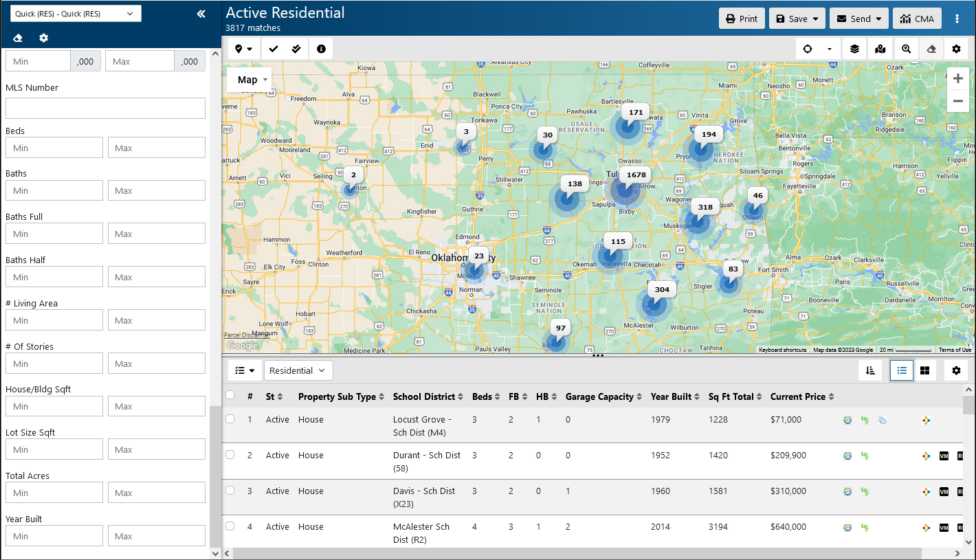
Task: Collapse the search sidebar with double-chevron icon
Action: click(x=201, y=14)
